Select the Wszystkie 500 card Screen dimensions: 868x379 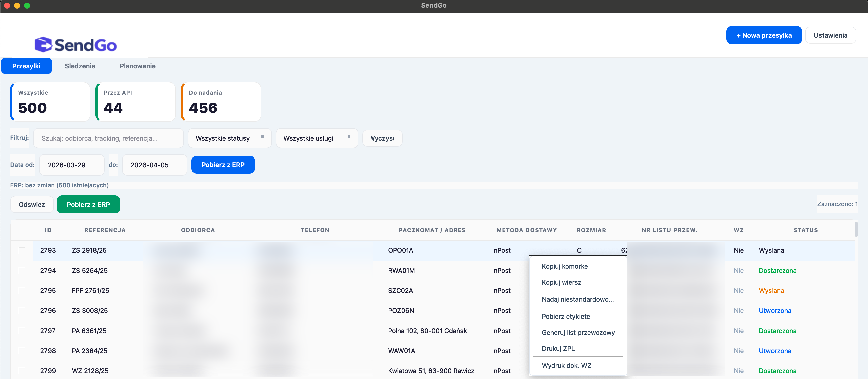pyautogui.click(x=50, y=102)
